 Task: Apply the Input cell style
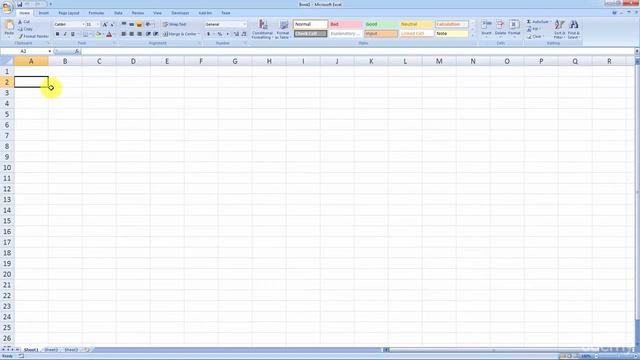pyautogui.click(x=381, y=33)
